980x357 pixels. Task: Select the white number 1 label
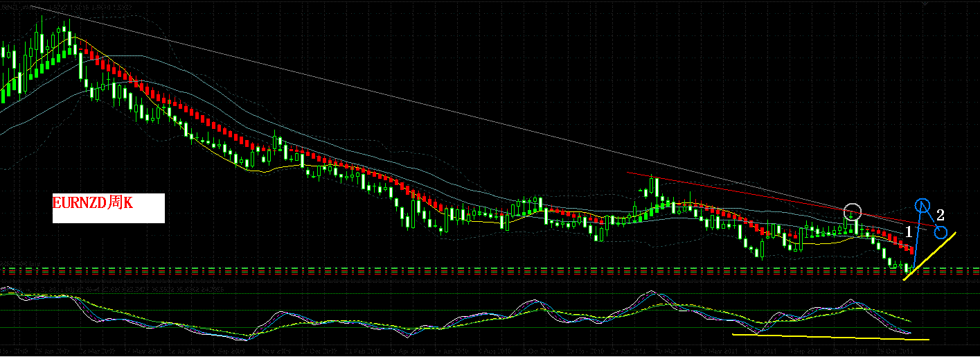[909, 232]
